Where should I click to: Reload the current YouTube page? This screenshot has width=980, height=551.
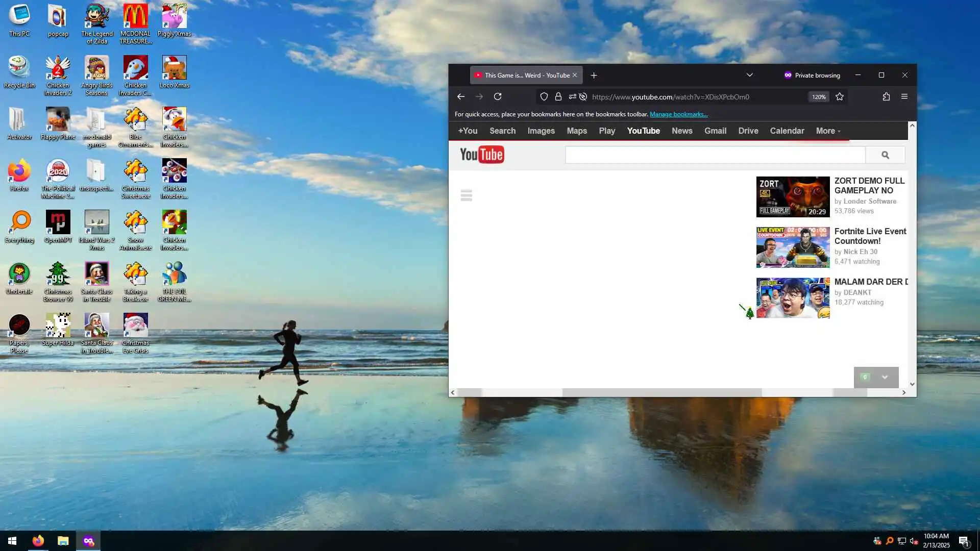tap(498, 96)
